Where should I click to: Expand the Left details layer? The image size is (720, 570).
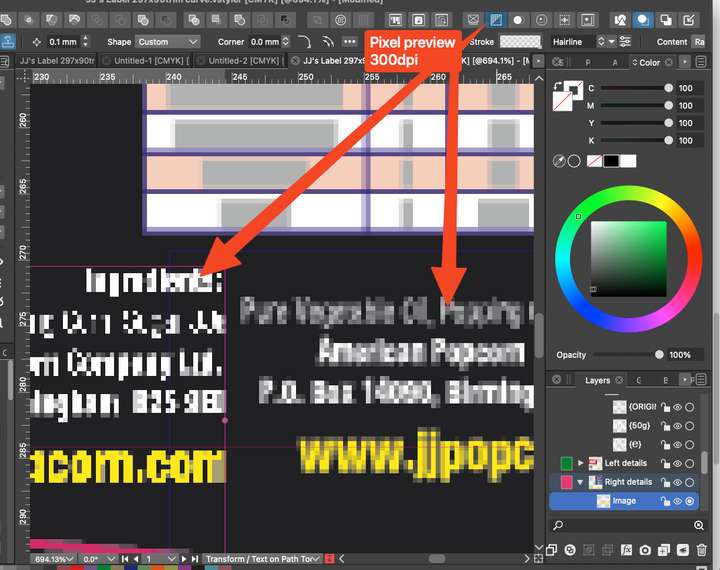click(580, 463)
